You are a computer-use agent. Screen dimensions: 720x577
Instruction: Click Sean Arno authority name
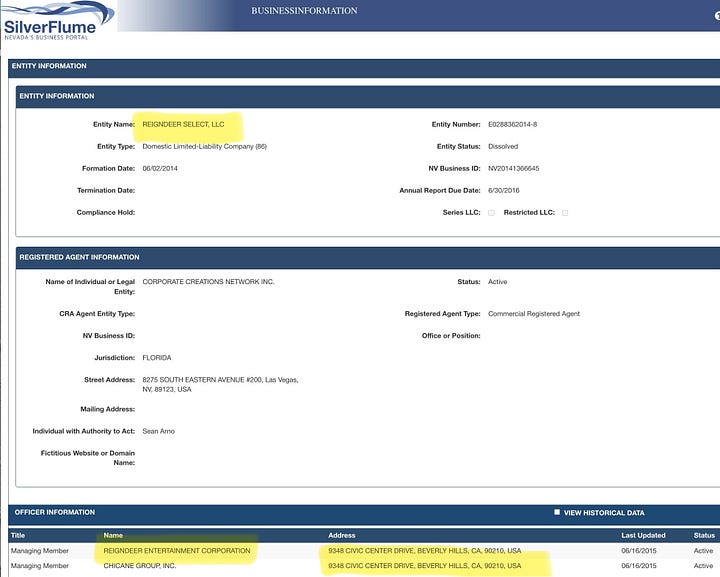coord(158,431)
